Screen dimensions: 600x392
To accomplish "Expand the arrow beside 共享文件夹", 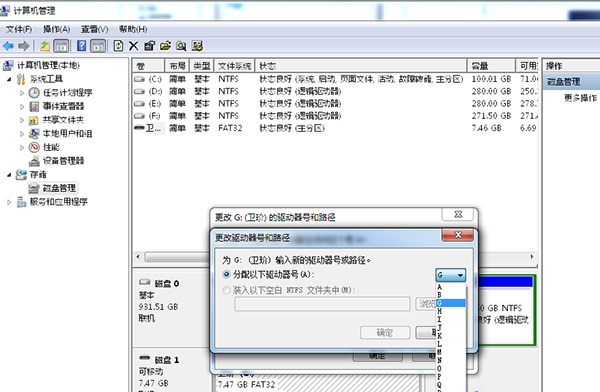I will click(22, 120).
